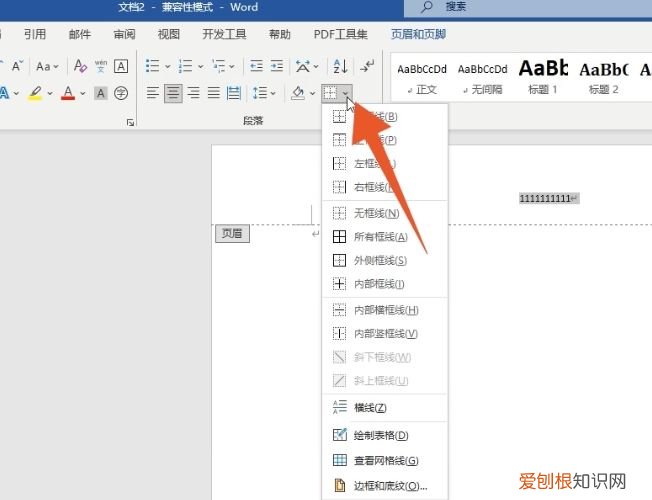Toggle show paragraph marks icon
The image size is (652, 500).
[x=367, y=66]
